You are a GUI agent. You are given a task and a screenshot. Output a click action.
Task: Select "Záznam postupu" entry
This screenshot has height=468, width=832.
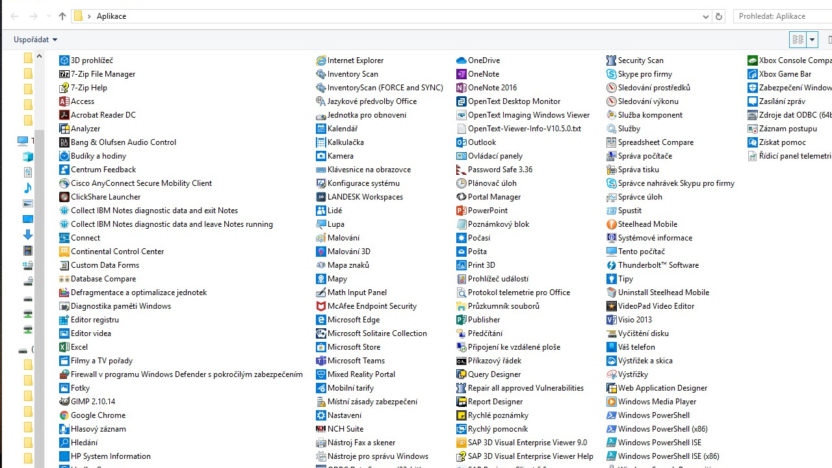pos(782,129)
